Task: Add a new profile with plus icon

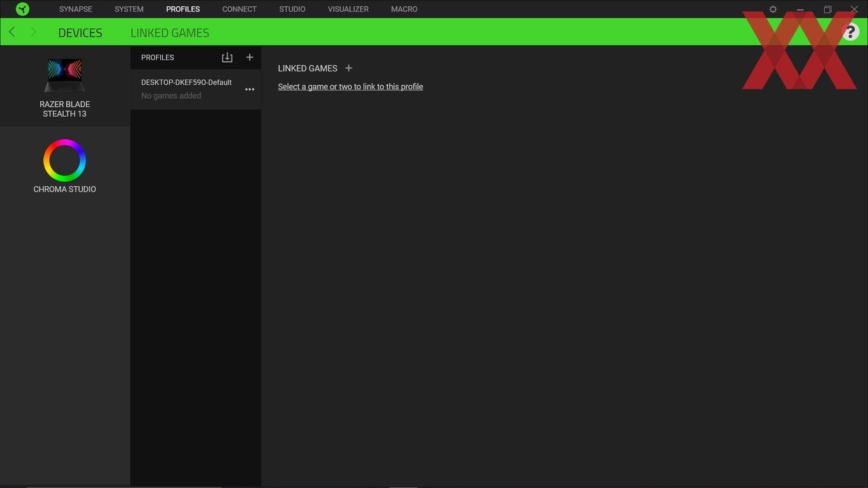Action: pos(250,57)
